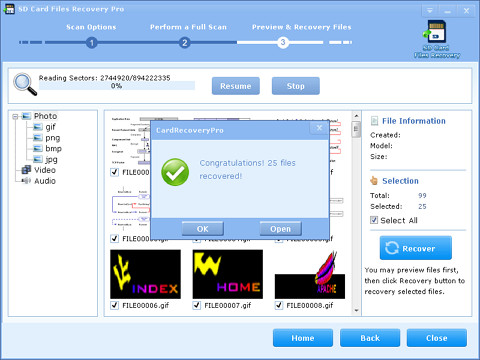480x360 pixels.
Task: Select jpg in the Photo tree
Action: [x=51, y=159]
